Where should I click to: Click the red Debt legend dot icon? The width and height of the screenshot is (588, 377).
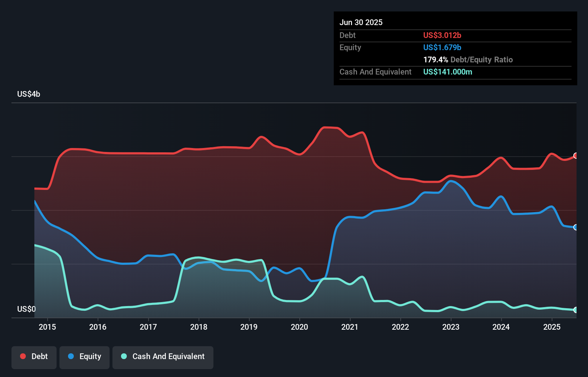[x=23, y=356]
